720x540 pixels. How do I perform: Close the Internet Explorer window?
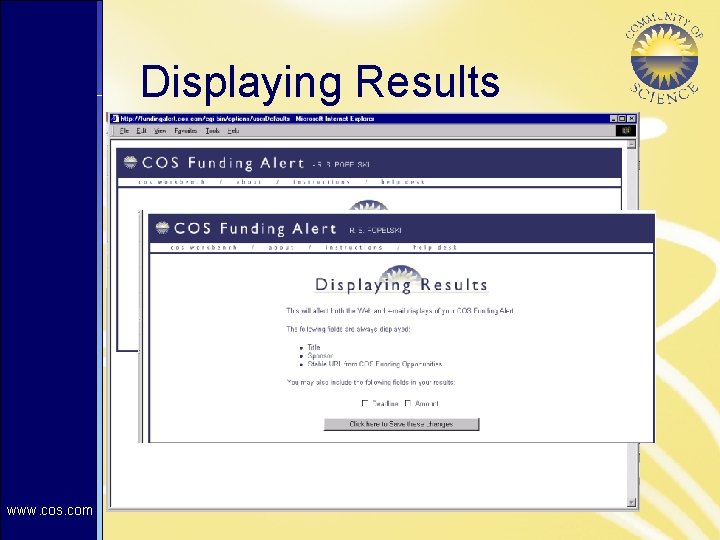(631, 118)
